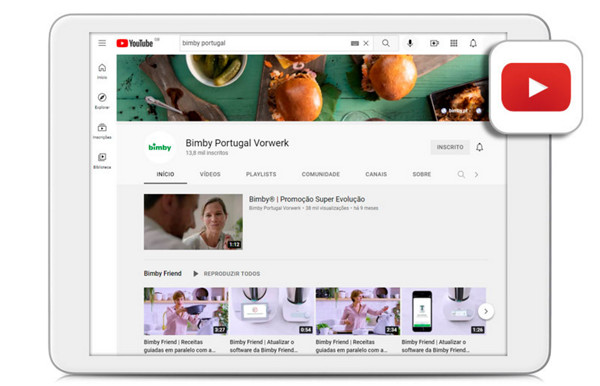Click REPRODUZIR TODOS to play the playlist

[x=227, y=274]
